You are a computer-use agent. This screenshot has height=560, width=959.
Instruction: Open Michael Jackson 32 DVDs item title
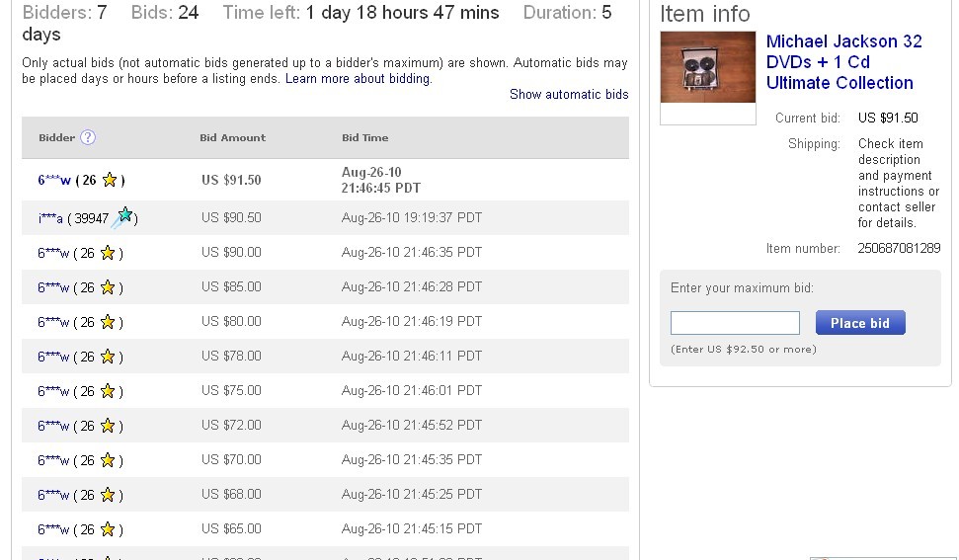(x=843, y=62)
